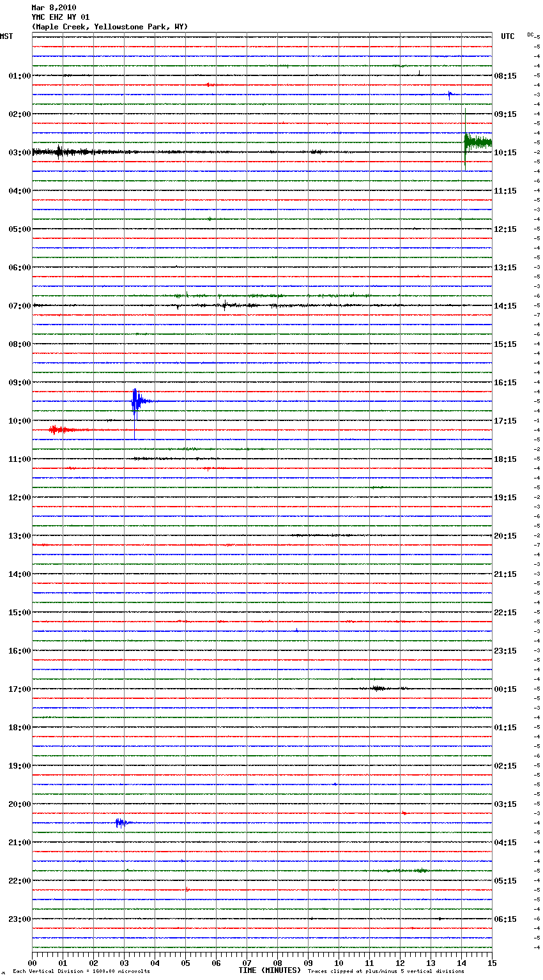Click the TIME (MINUTES) axis title
Image resolution: width=543 pixels, height=980 pixels.
[270, 970]
